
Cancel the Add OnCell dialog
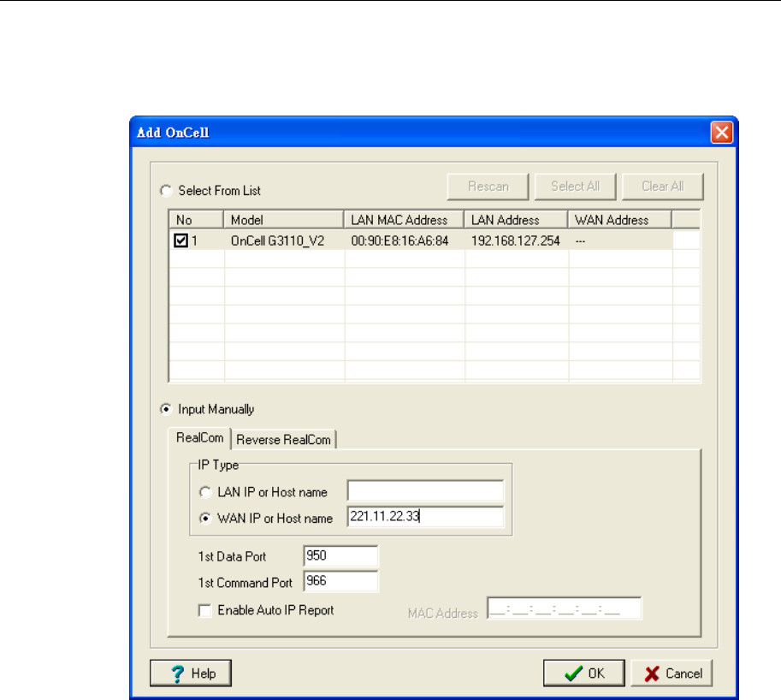[x=672, y=673]
